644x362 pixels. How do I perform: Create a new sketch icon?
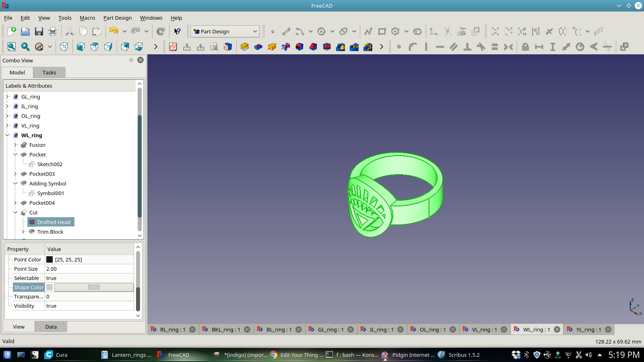173,47
